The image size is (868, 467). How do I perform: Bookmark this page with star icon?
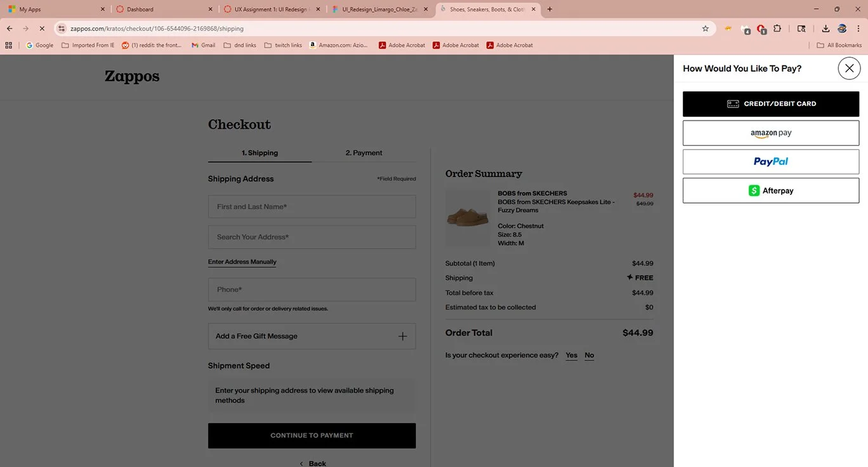click(705, 29)
